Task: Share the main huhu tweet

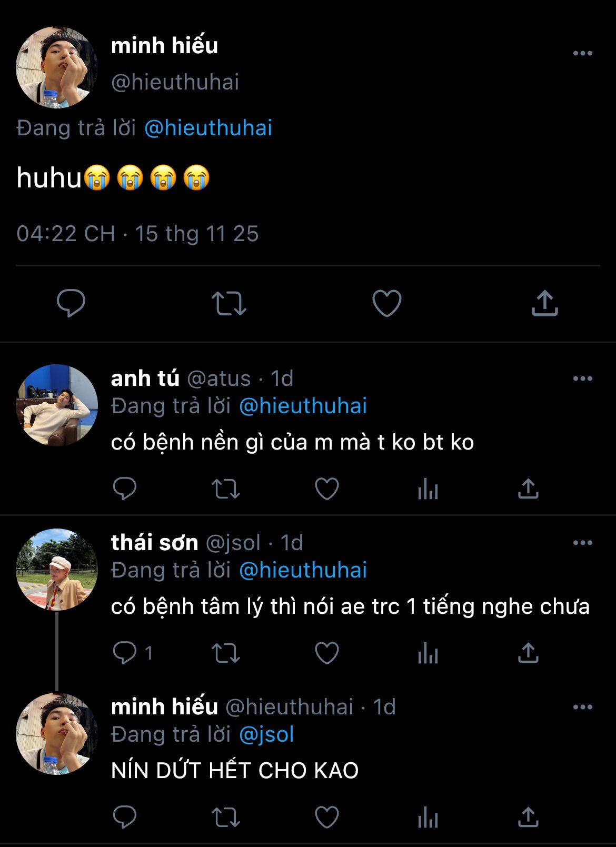Action: 544,303
